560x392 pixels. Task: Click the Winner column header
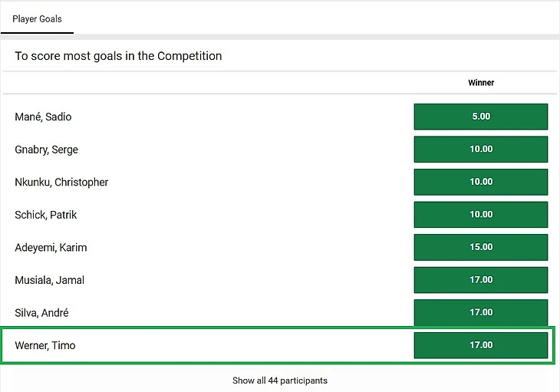click(481, 83)
